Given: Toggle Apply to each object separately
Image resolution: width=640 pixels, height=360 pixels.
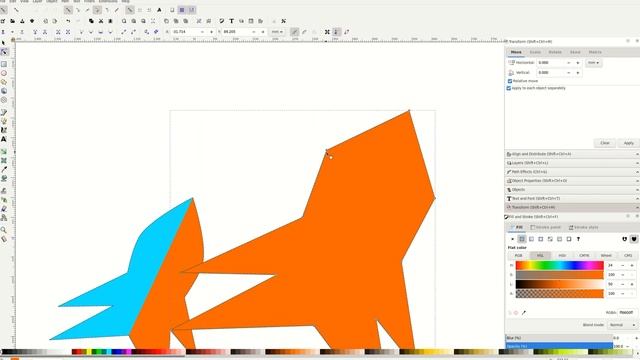Looking at the screenshot, I should (509, 88).
